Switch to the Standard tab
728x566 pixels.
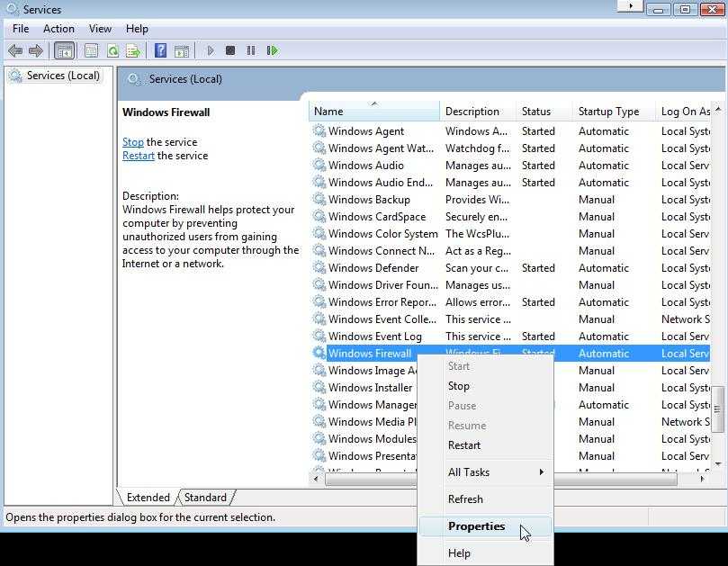(205, 498)
